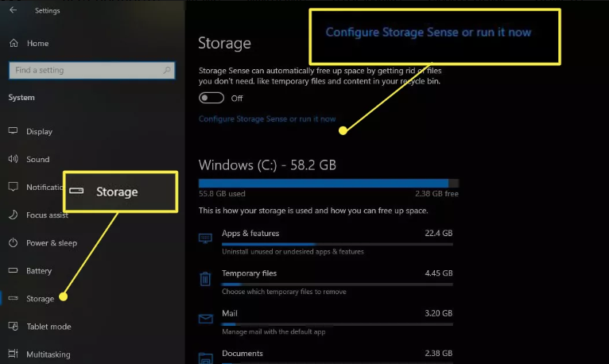
Task: Click the Storage drive icon in sidebar
Action: (x=13, y=298)
